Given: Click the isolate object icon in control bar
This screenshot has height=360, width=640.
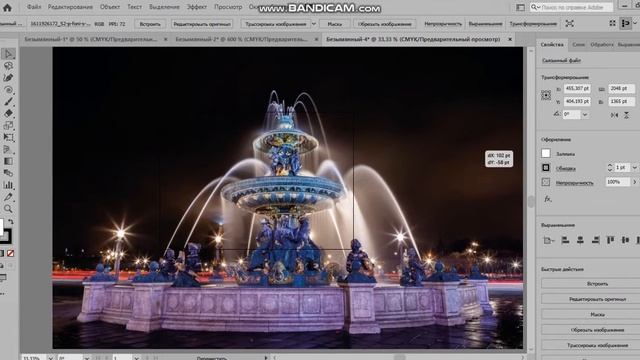Looking at the screenshot, I should pyautogui.click(x=569, y=24).
